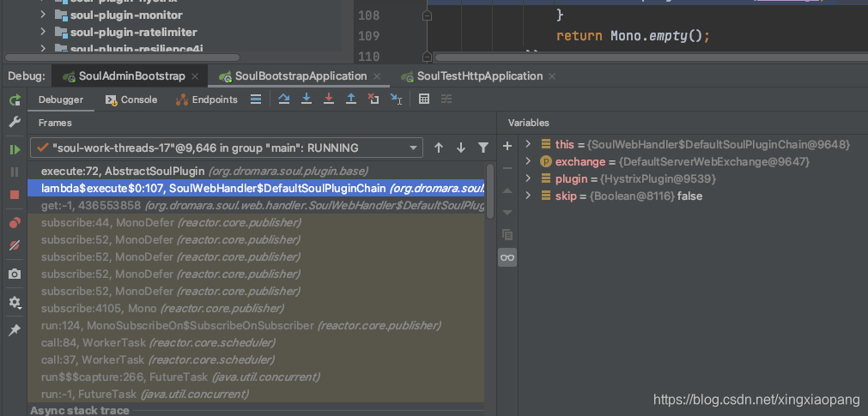Click the duplicate watch icon

pyautogui.click(x=507, y=234)
